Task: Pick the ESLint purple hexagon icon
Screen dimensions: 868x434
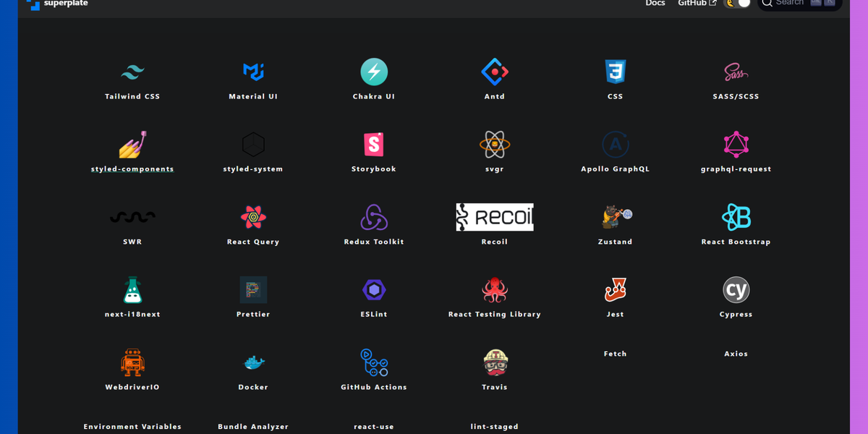Action: (x=374, y=290)
